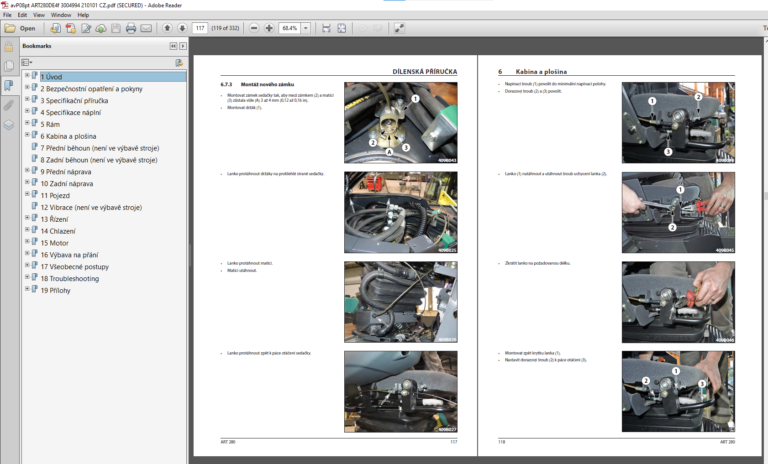
Task: Show the Page Thumbnails panel
Action: (9, 65)
